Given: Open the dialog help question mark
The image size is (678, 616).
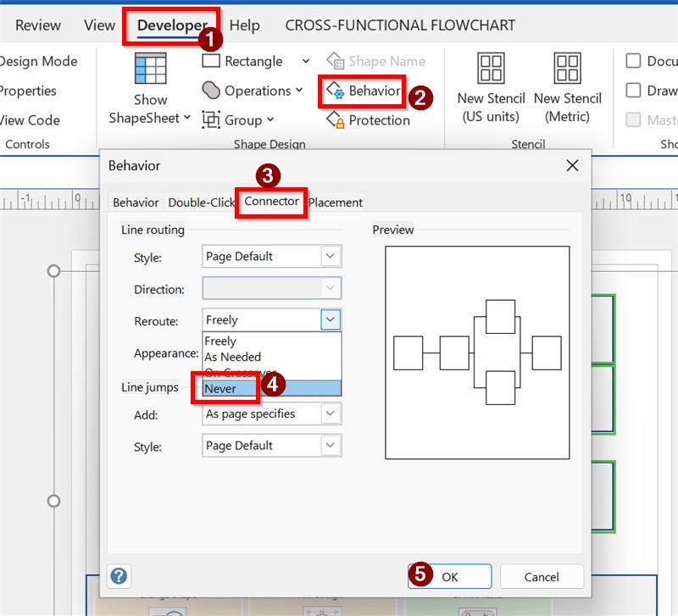Looking at the screenshot, I should pyautogui.click(x=119, y=576).
